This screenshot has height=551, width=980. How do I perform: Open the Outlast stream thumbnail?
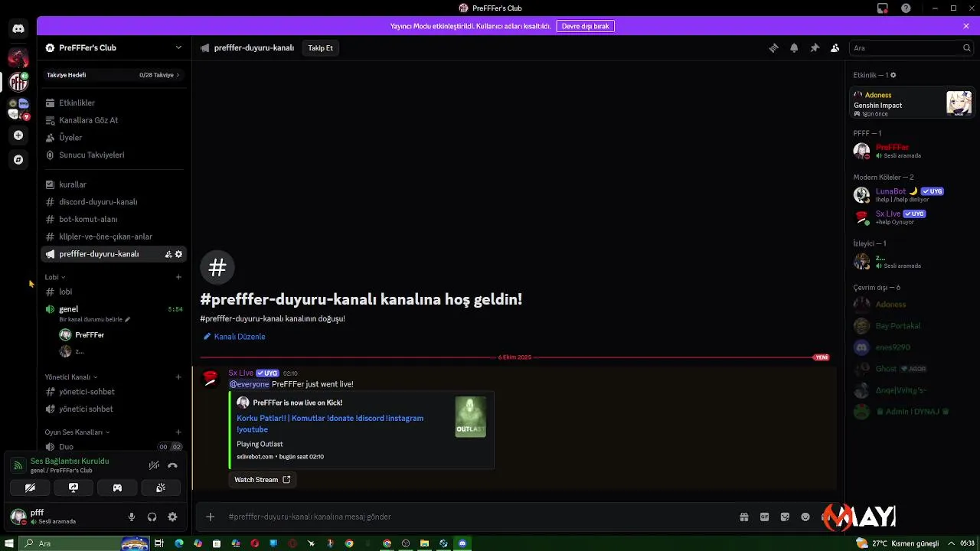pos(470,417)
